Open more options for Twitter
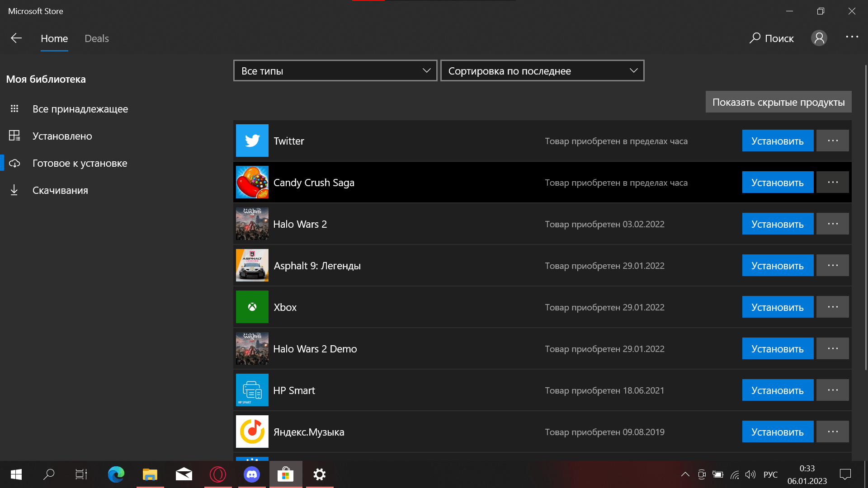This screenshot has height=488, width=868. (833, 141)
